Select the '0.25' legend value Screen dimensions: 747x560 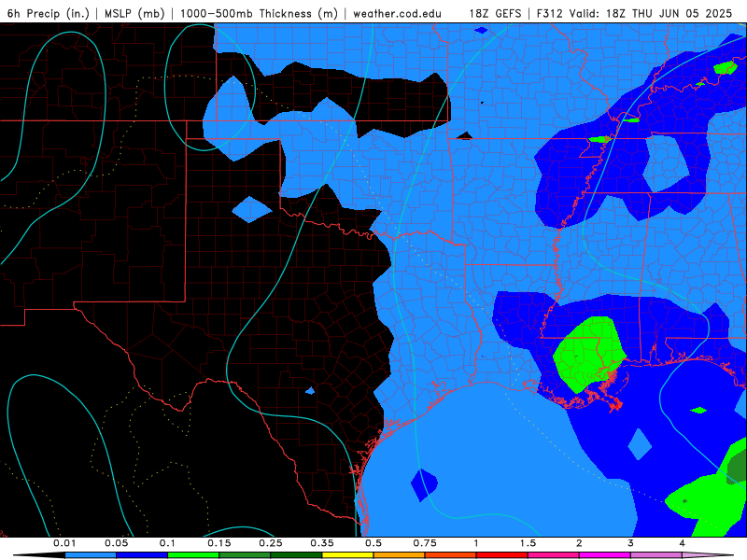(x=271, y=543)
